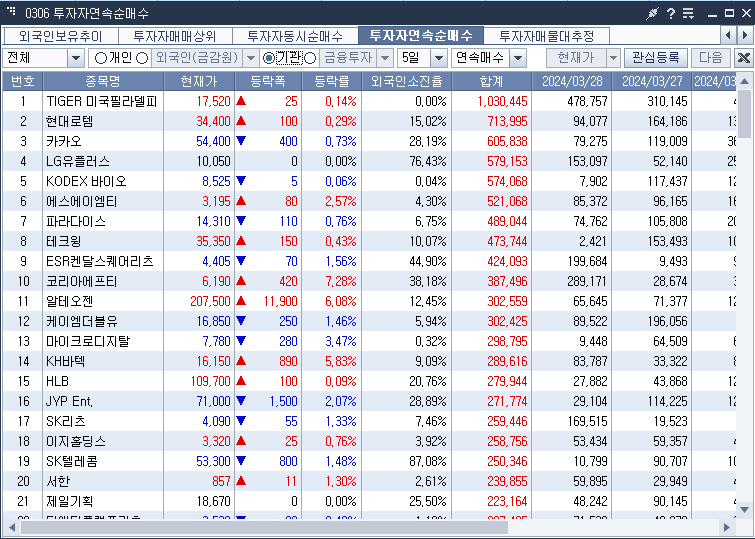Expand the 현재가 dropdown arrow
The image size is (755, 539).
(613, 58)
